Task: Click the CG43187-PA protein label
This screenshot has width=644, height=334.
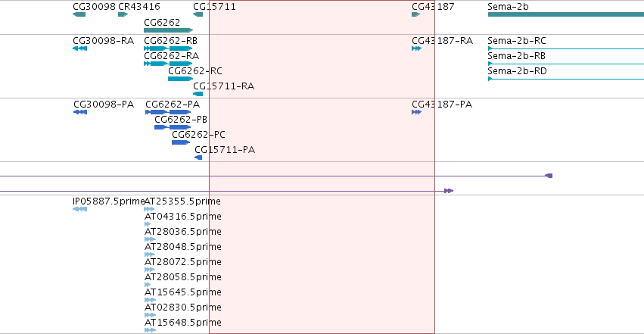Action: pyautogui.click(x=443, y=105)
